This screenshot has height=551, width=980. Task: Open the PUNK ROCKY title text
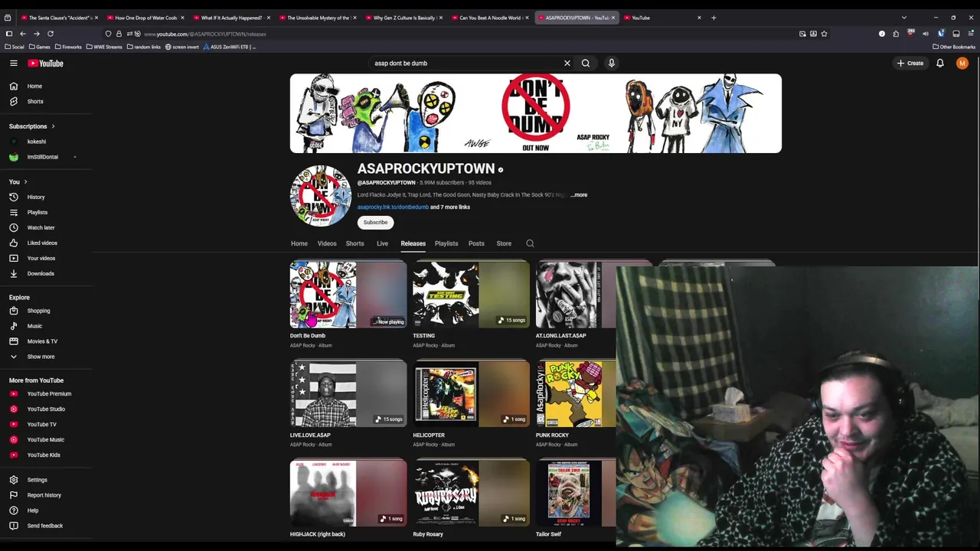552,435
